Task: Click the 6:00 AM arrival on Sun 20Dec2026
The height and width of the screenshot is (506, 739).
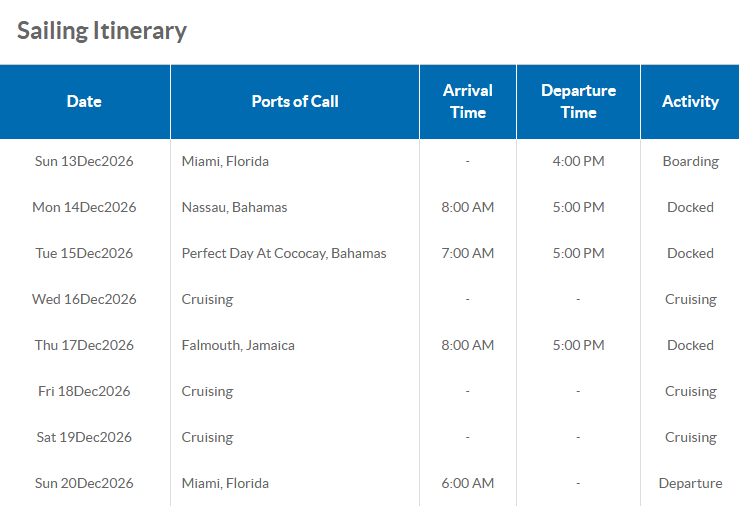Action: click(x=468, y=483)
